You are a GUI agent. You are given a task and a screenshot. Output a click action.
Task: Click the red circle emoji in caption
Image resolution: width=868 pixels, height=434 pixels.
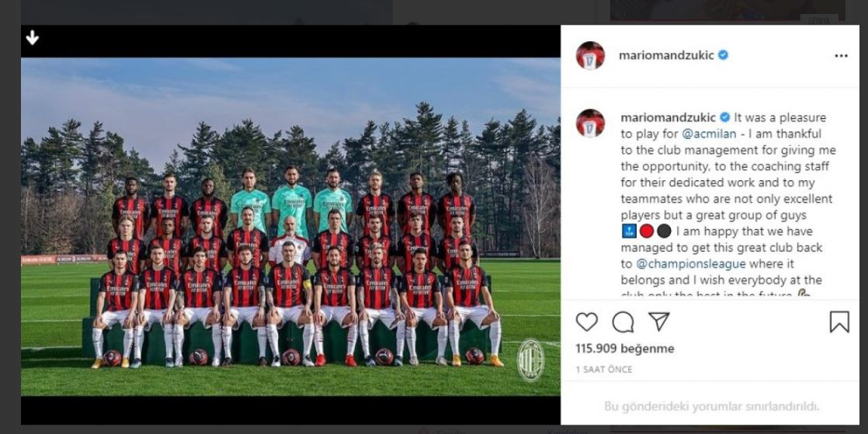(647, 231)
